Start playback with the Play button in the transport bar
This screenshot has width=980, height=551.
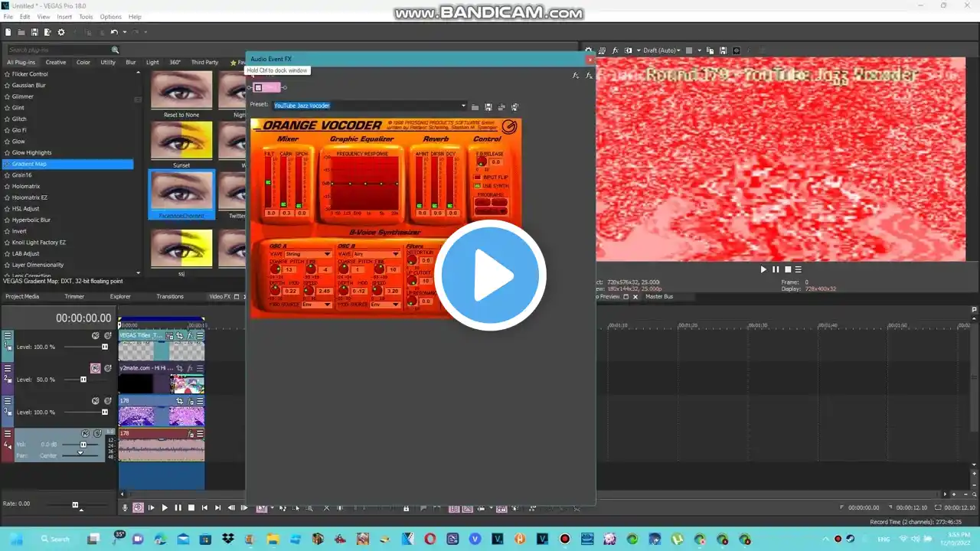point(165,507)
